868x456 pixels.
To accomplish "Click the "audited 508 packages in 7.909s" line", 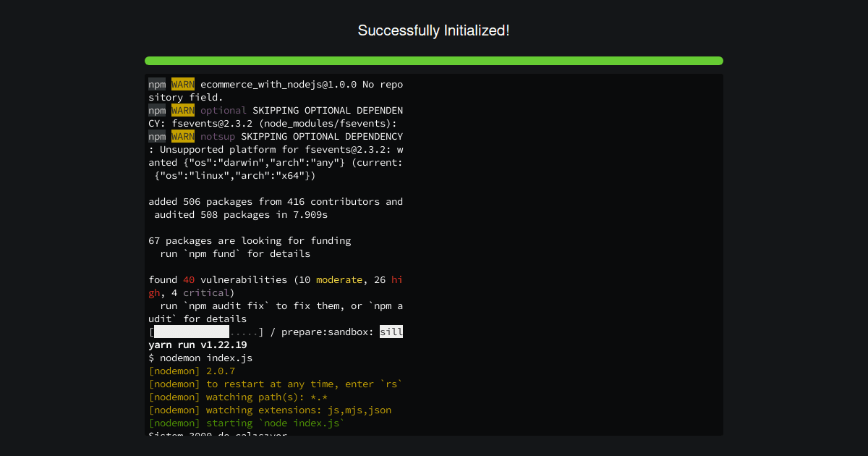I will click(241, 214).
